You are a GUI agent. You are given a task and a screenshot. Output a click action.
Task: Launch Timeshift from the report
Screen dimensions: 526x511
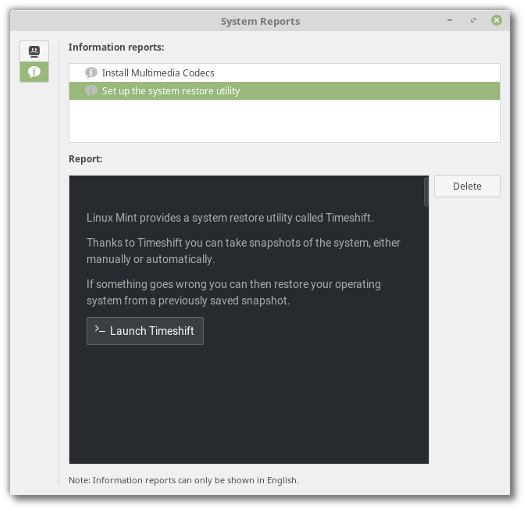tap(145, 331)
